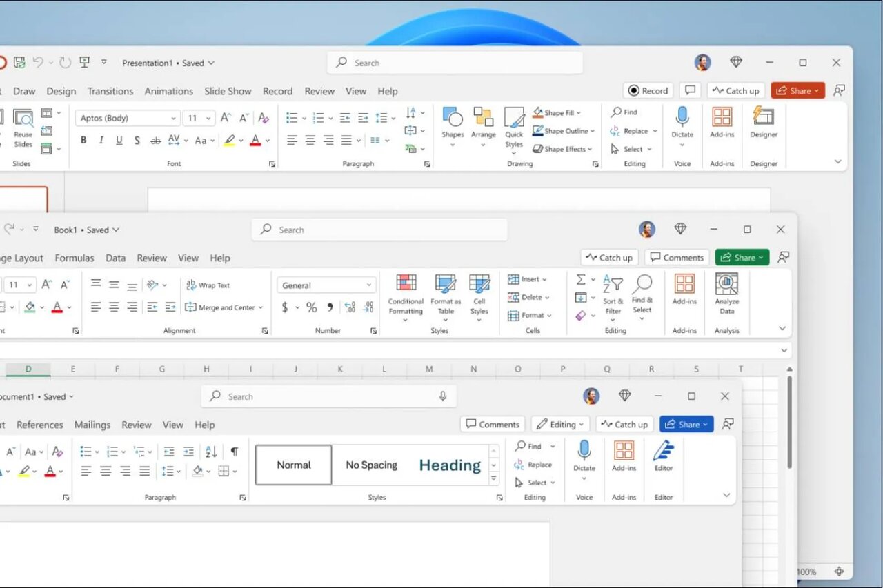Click Format as Table in Excel
This screenshot has height=588, width=883.
click(x=446, y=285)
